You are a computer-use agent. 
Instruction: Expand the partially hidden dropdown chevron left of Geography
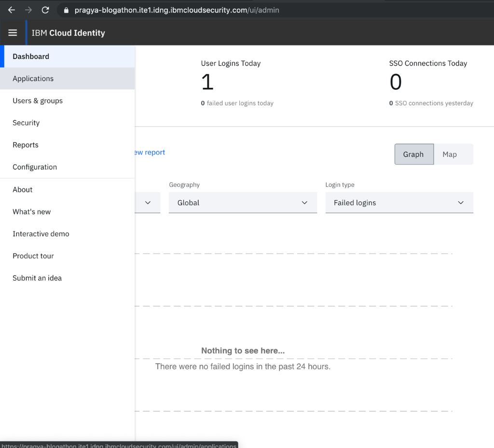click(x=148, y=203)
